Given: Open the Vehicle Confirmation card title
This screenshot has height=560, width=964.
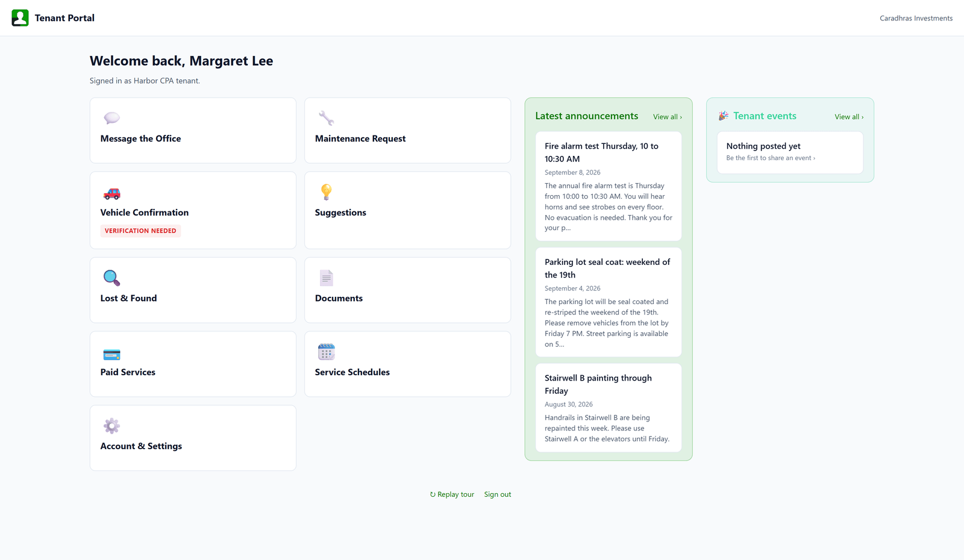Looking at the screenshot, I should pos(145,213).
